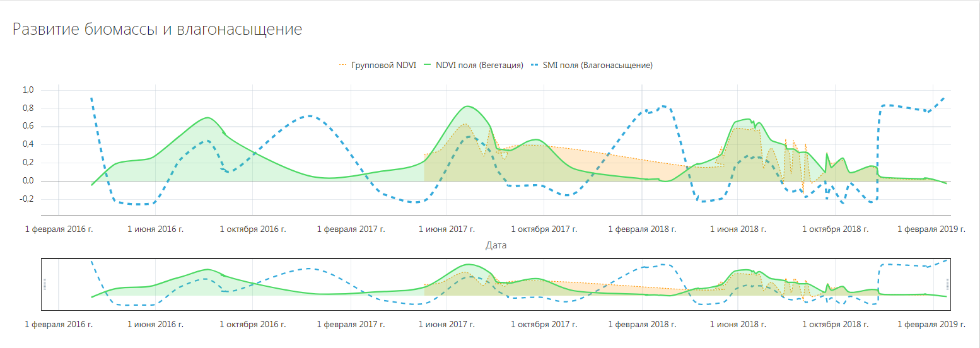The height and width of the screenshot is (348, 980).
Task: Click the green NDVI peak near June 2017
Action: pyautogui.click(x=466, y=107)
